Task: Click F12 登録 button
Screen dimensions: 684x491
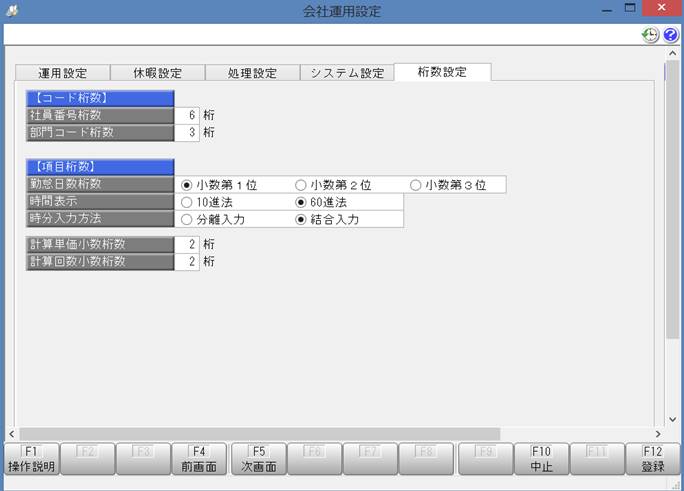Action: [x=653, y=459]
